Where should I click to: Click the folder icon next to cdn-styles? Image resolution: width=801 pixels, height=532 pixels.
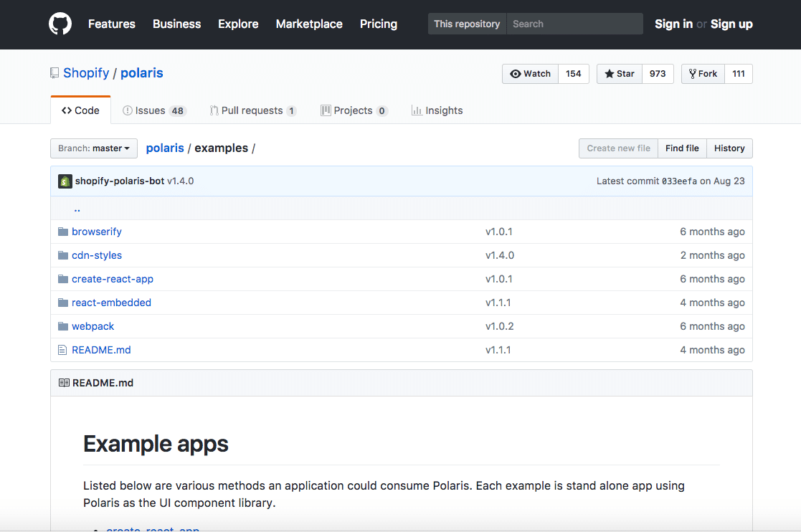[63, 255]
